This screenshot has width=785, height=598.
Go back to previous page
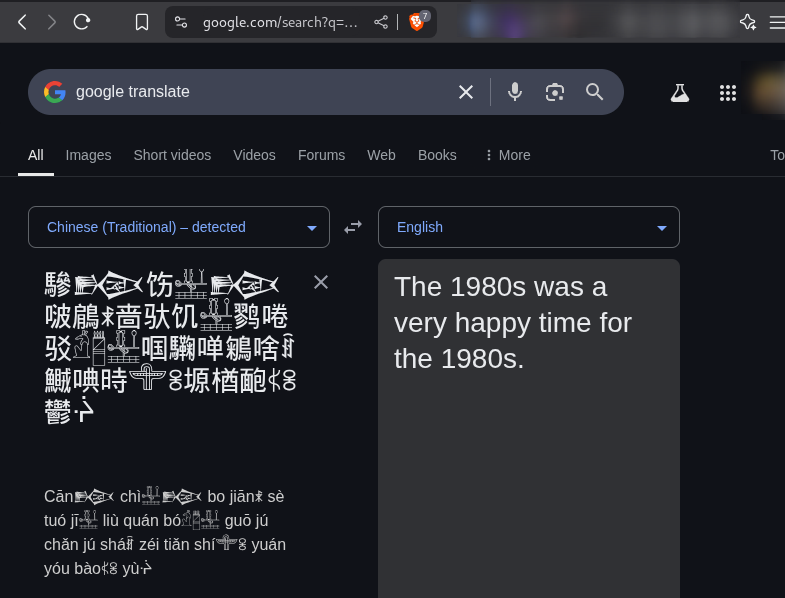pyautogui.click(x=22, y=22)
